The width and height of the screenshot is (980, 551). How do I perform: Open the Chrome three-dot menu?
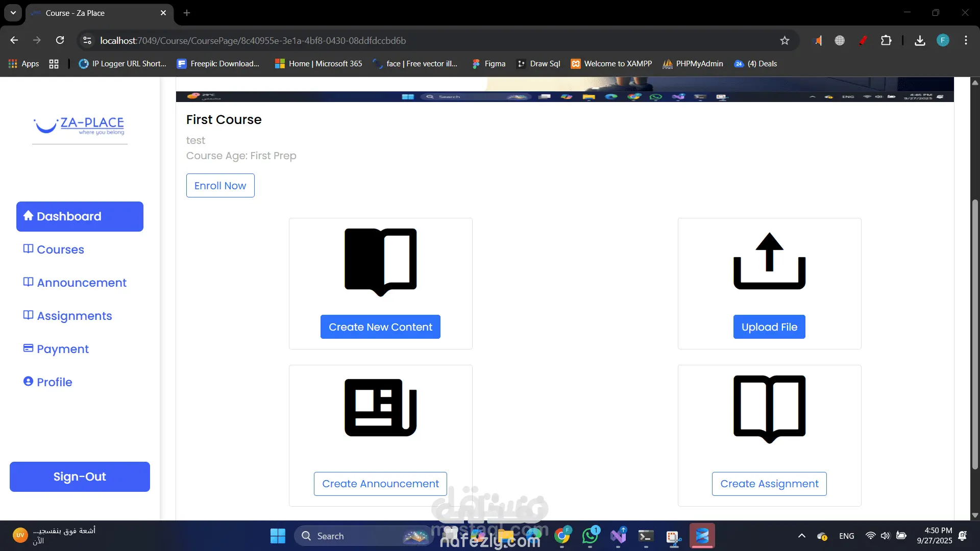(966, 41)
